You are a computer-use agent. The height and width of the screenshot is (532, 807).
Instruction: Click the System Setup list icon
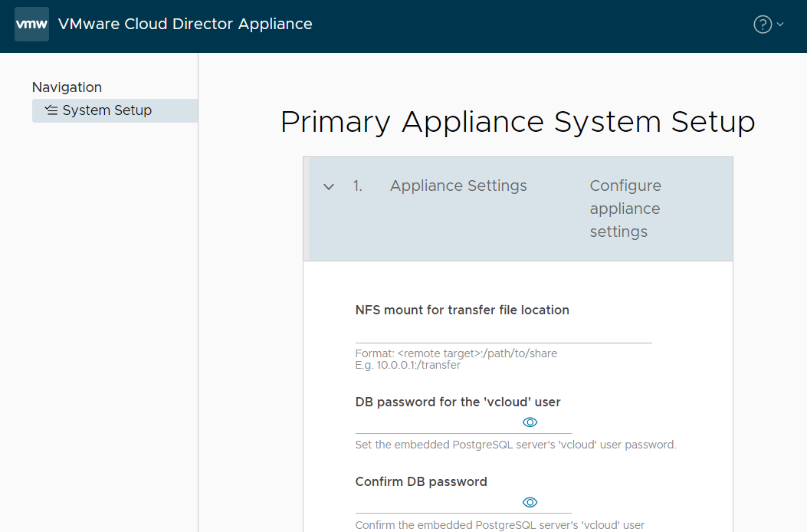51,110
